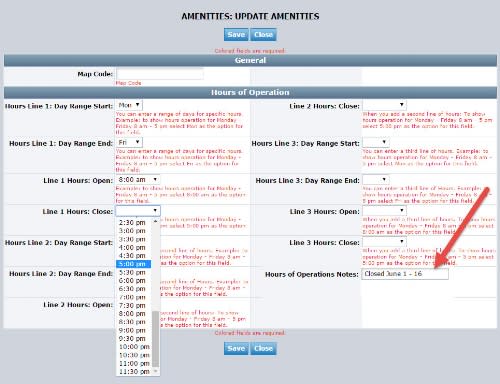Viewport: 500px width, 384px height.
Task: Focus the Map Code input field
Action: [160, 74]
